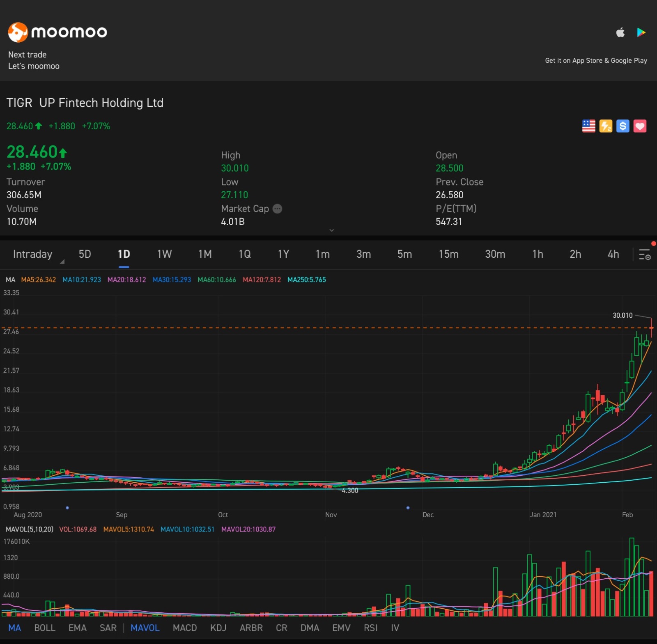The image size is (657, 644).
Task: Click the MA5:26.342 legend value
Action: coord(38,280)
